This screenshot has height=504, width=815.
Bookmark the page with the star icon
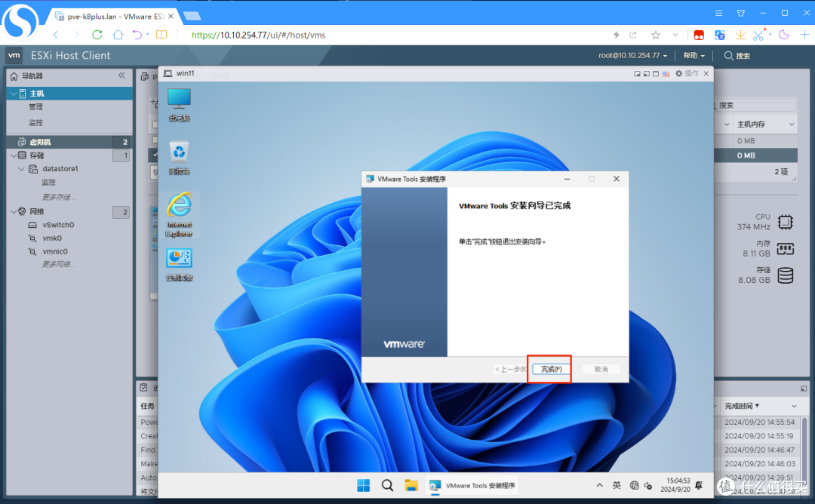pyautogui.click(x=656, y=35)
